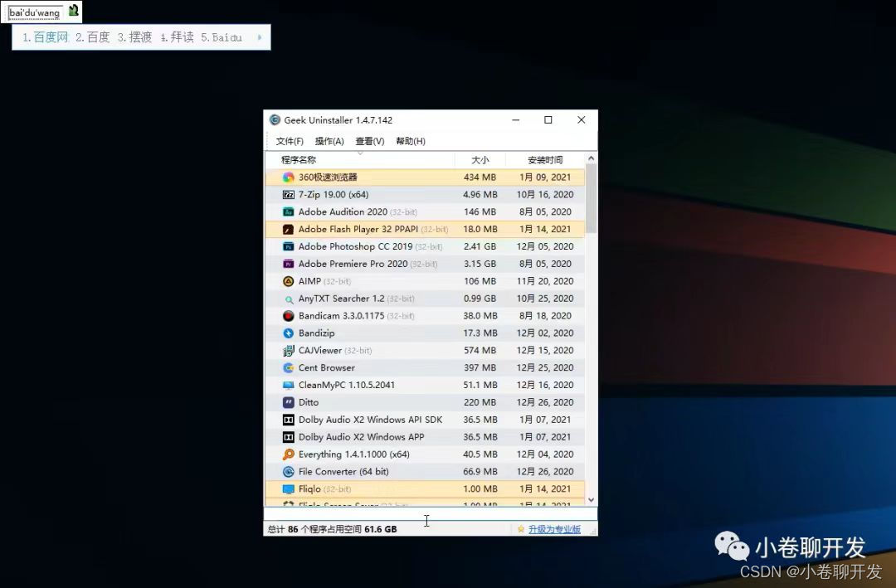
Task: Open the 文件(F) menu
Action: pyautogui.click(x=290, y=141)
